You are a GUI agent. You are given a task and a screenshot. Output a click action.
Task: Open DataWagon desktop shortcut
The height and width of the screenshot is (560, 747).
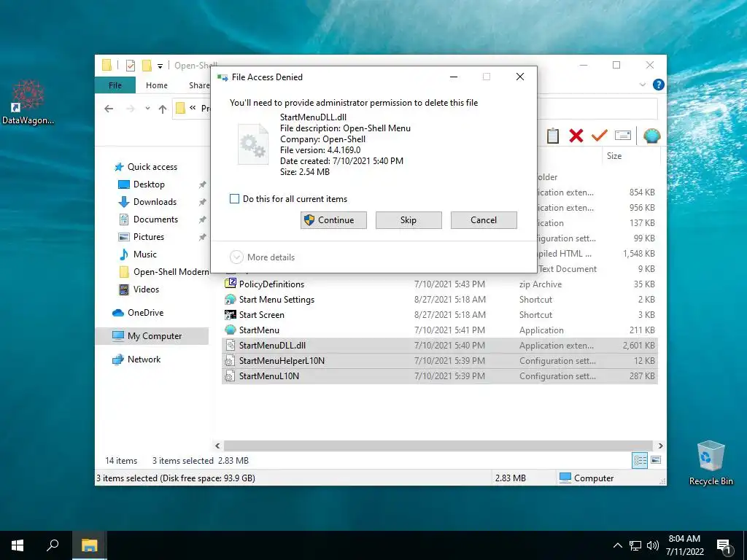click(28, 102)
